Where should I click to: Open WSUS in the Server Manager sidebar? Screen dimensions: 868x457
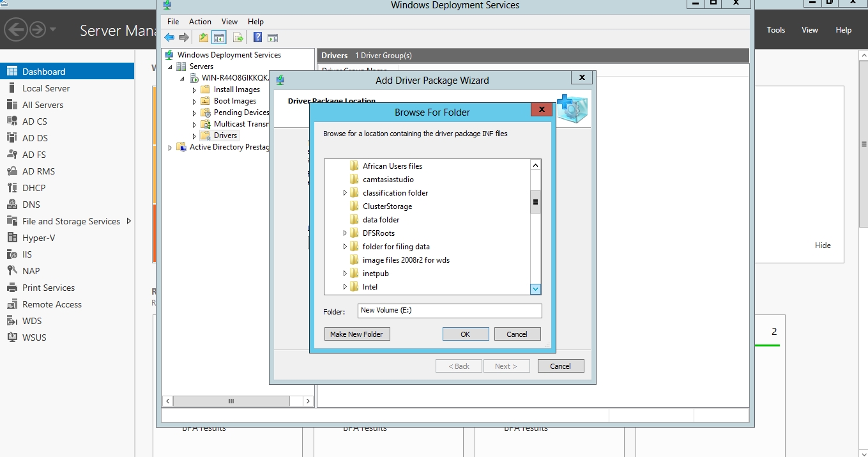click(x=34, y=337)
